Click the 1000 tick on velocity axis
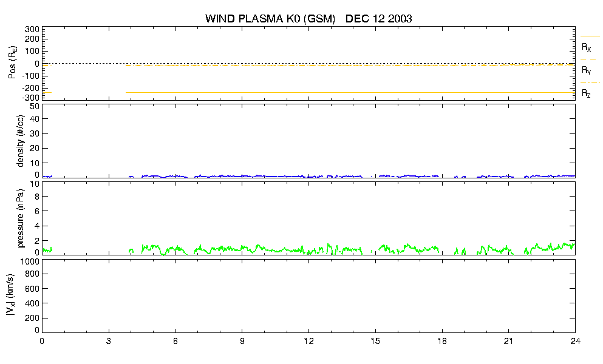603x364 pixels. (29, 261)
